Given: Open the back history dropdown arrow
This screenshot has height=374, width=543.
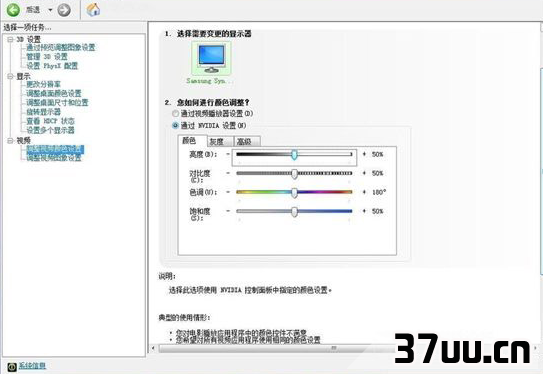Looking at the screenshot, I should (50, 10).
